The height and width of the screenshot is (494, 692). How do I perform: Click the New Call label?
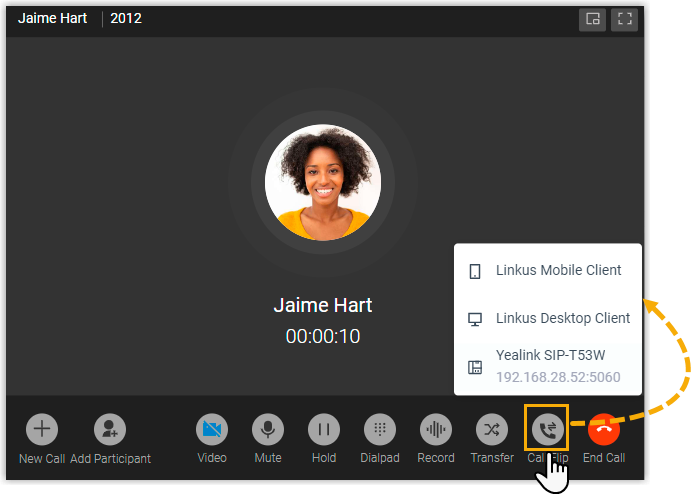[x=42, y=459]
